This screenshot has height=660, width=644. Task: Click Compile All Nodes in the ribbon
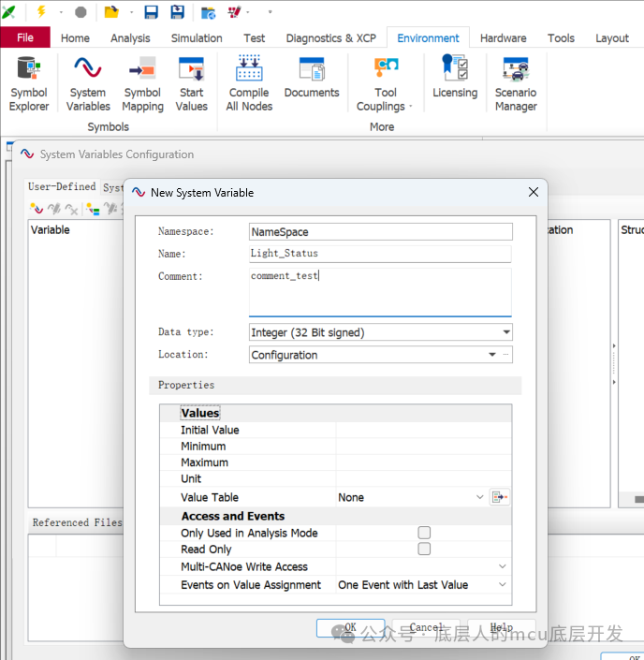click(x=249, y=83)
